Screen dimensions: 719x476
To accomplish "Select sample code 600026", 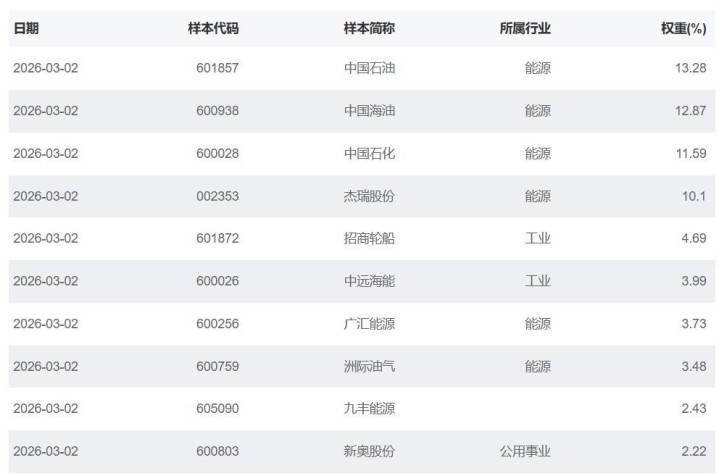I will 217,281.
